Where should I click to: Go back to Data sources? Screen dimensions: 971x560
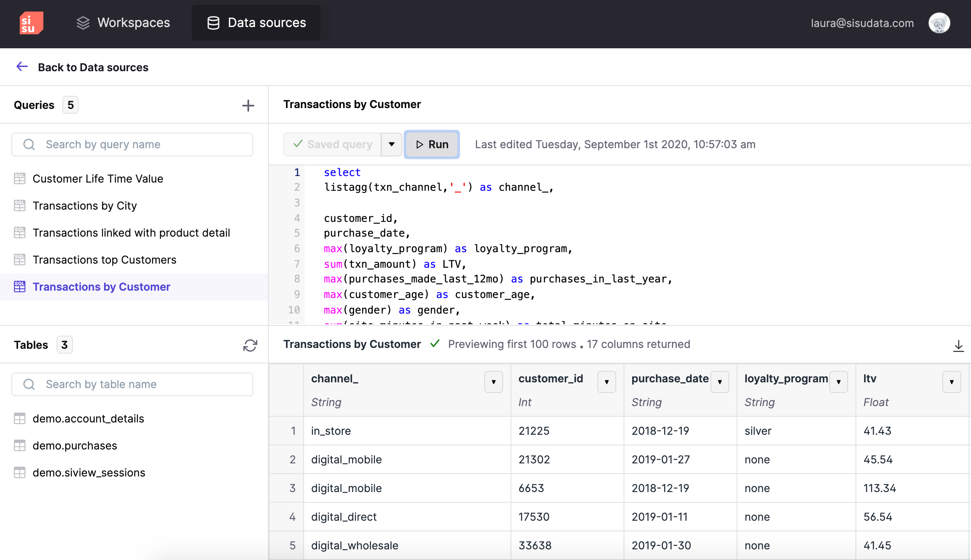pyautogui.click(x=93, y=67)
